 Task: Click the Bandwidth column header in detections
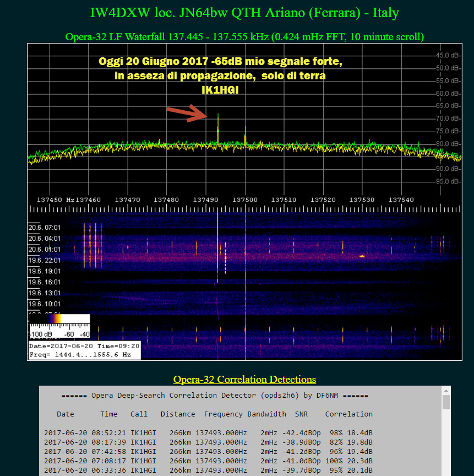coord(266,414)
